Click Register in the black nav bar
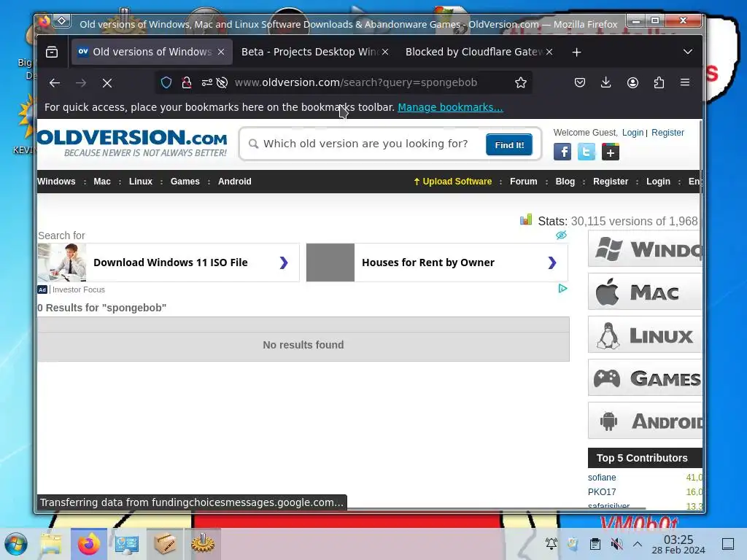747x560 pixels. [611, 182]
